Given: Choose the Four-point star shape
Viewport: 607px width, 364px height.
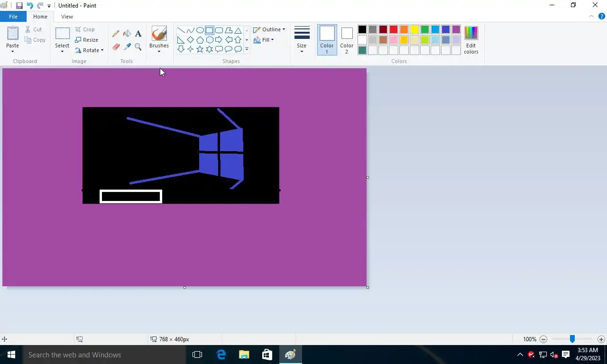Looking at the screenshot, I should pyautogui.click(x=190, y=49).
